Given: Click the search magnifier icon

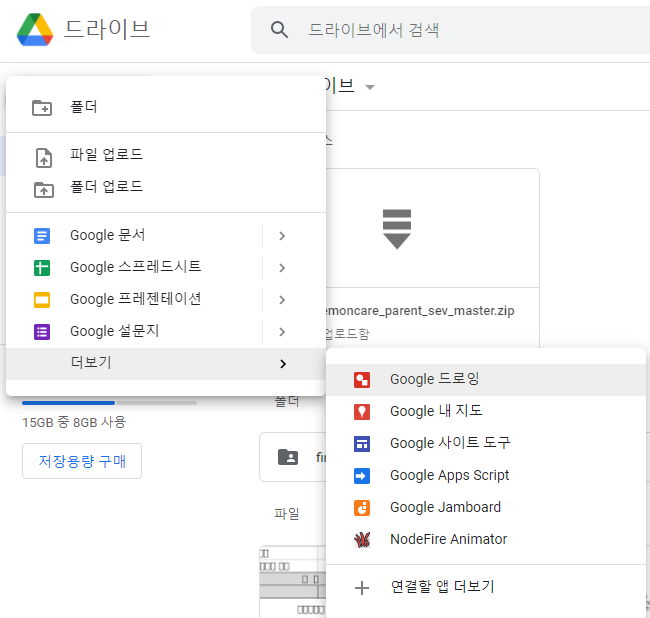Looking at the screenshot, I should point(279,30).
